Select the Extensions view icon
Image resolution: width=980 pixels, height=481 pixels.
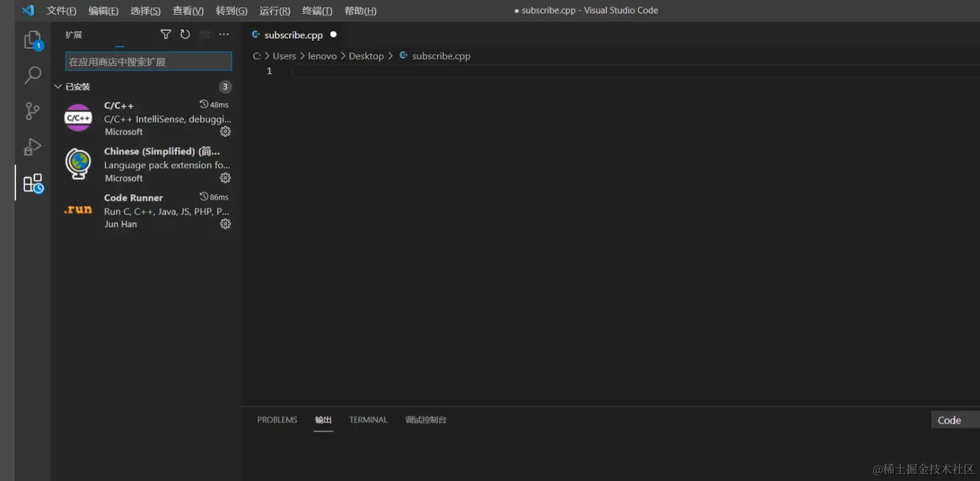[33, 183]
